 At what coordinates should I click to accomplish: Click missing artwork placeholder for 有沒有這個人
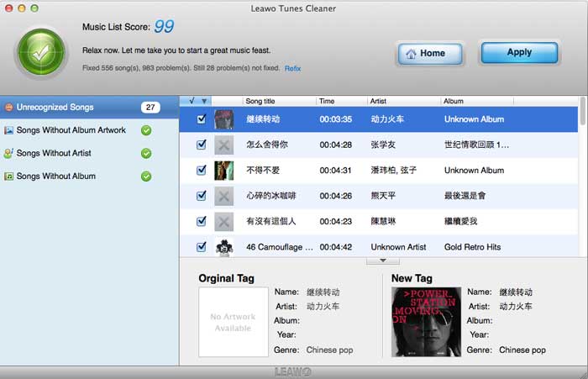[224, 221]
